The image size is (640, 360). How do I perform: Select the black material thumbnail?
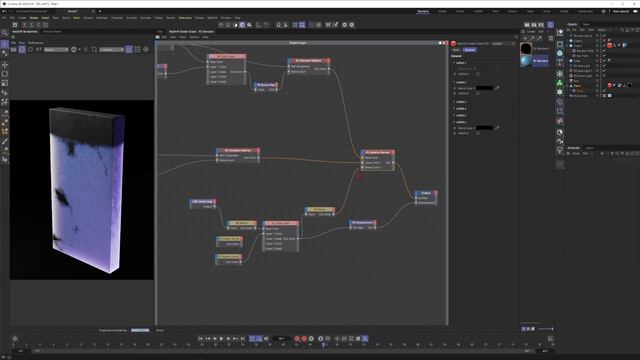526,49
